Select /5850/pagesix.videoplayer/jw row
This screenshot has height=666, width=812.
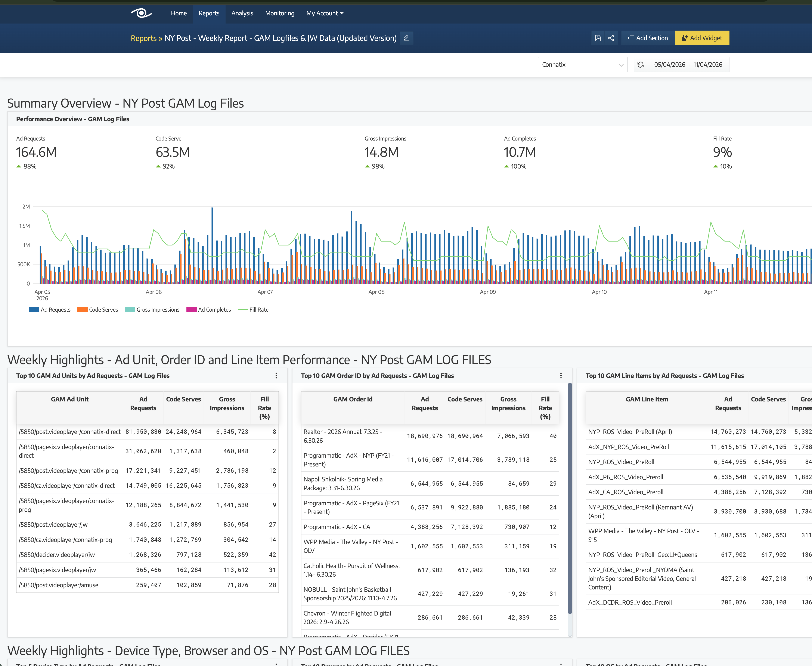point(147,570)
